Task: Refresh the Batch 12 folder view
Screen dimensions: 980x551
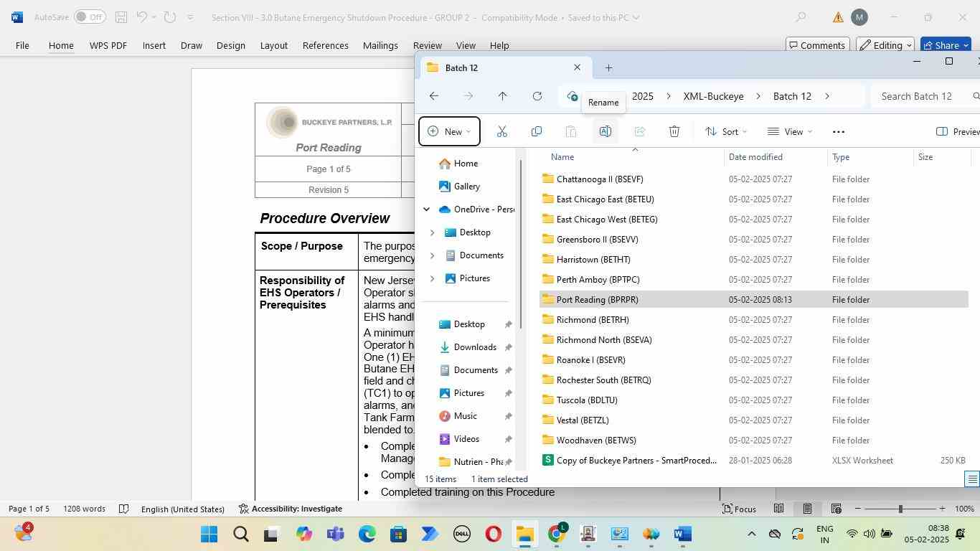Action: tap(537, 96)
